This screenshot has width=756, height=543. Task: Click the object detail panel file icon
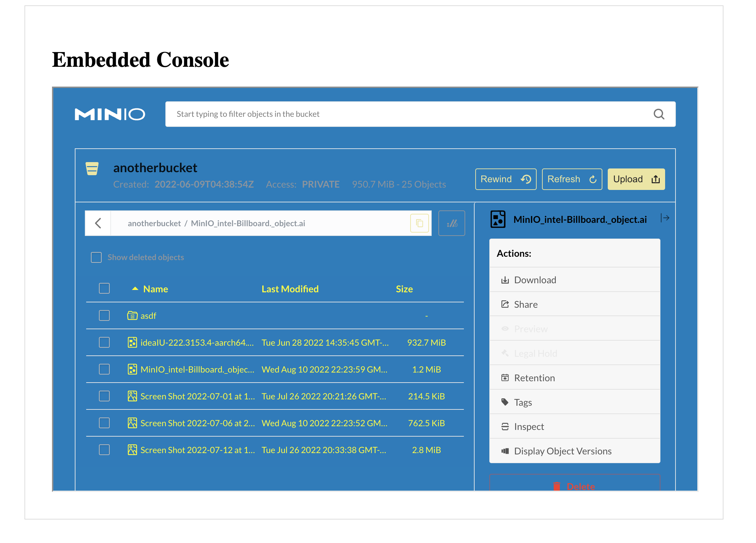pos(498,219)
